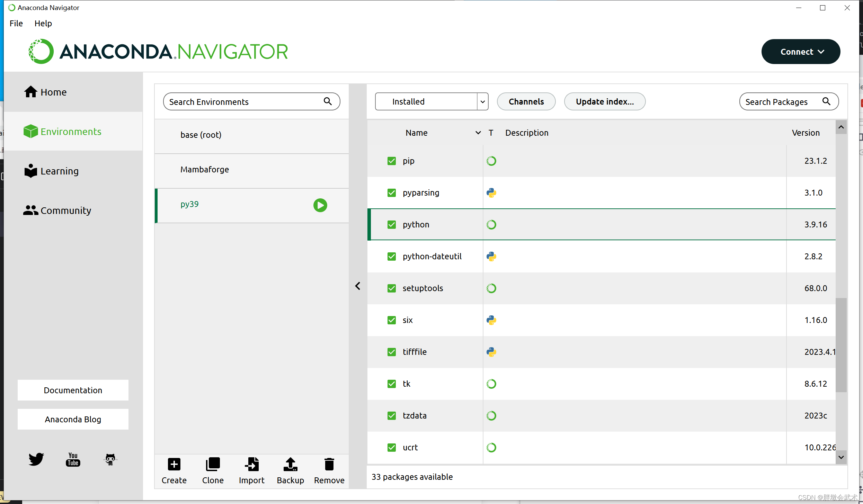Click the conda type icon for tk

491,384
